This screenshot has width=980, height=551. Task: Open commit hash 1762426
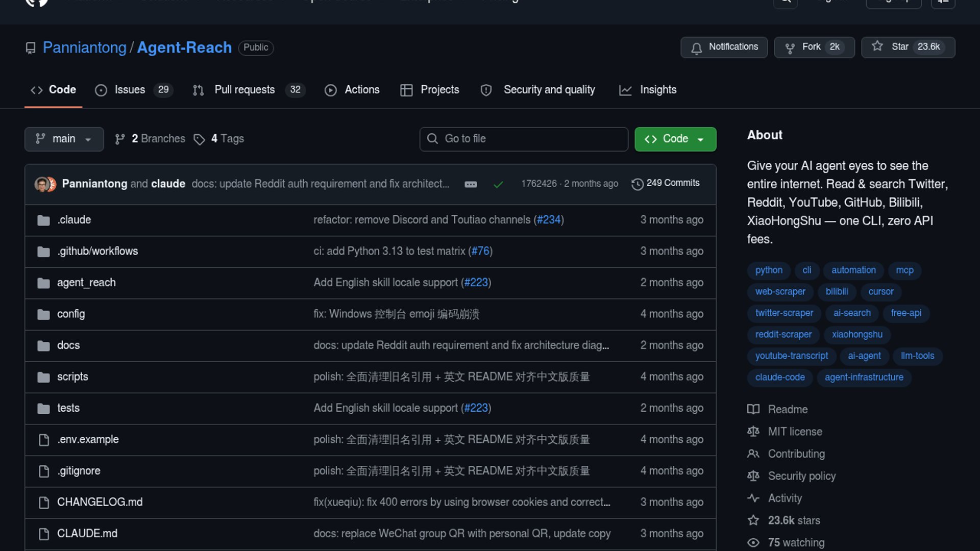tap(539, 184)
